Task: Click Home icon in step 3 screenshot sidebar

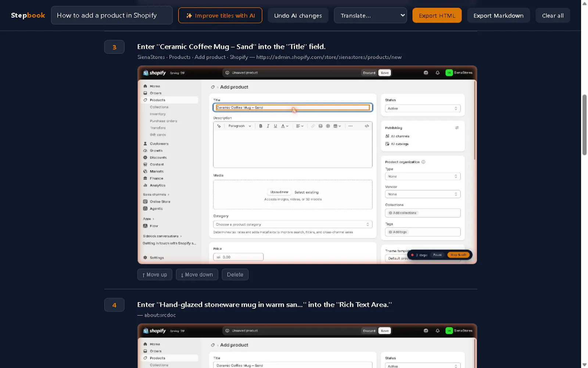Action: [x=145, y=86]
